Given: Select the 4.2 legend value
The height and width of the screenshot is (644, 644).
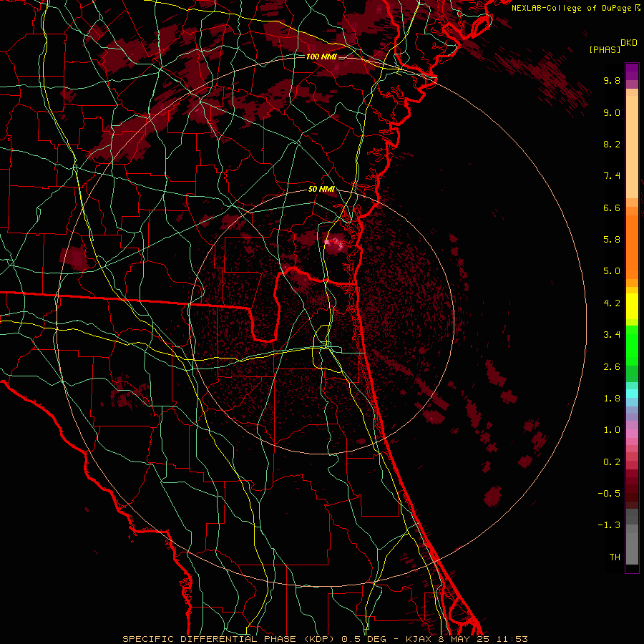Looking at the screenshot, I should [x=612, y=303].
